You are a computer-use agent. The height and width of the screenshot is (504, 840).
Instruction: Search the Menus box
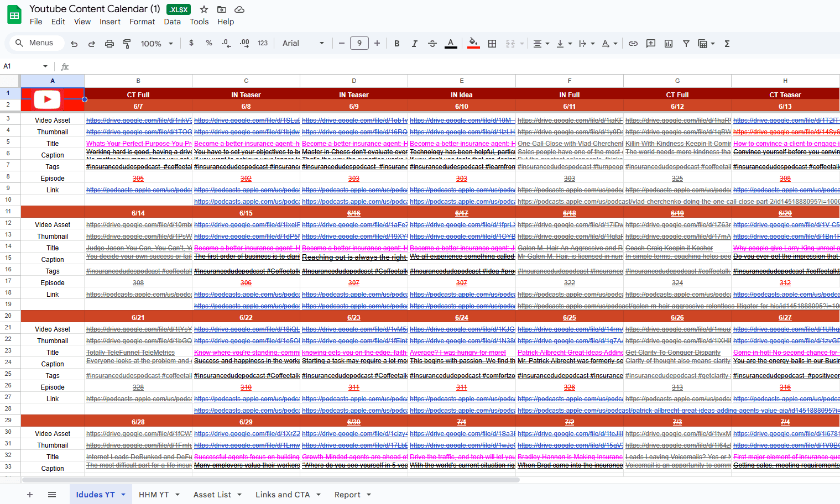[x=38, y=43]
